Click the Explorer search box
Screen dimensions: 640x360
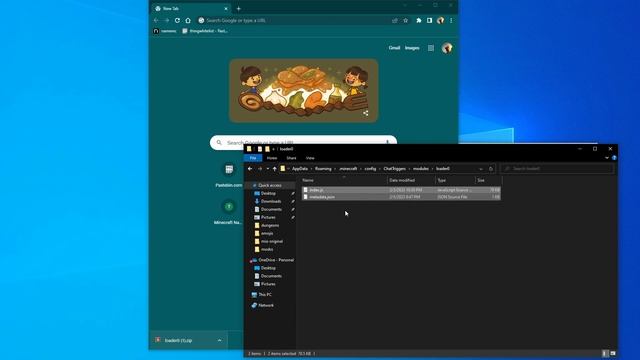point(557,169)
